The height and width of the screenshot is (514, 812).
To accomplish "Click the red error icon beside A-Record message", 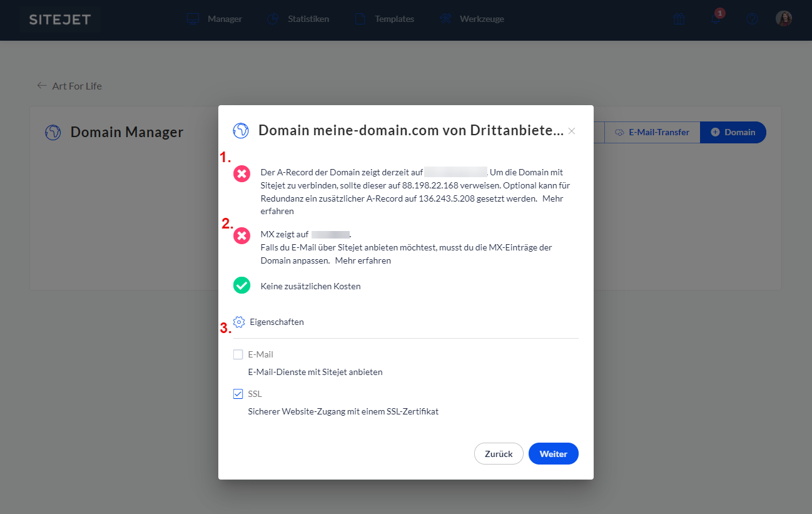I will pos(241,173).
